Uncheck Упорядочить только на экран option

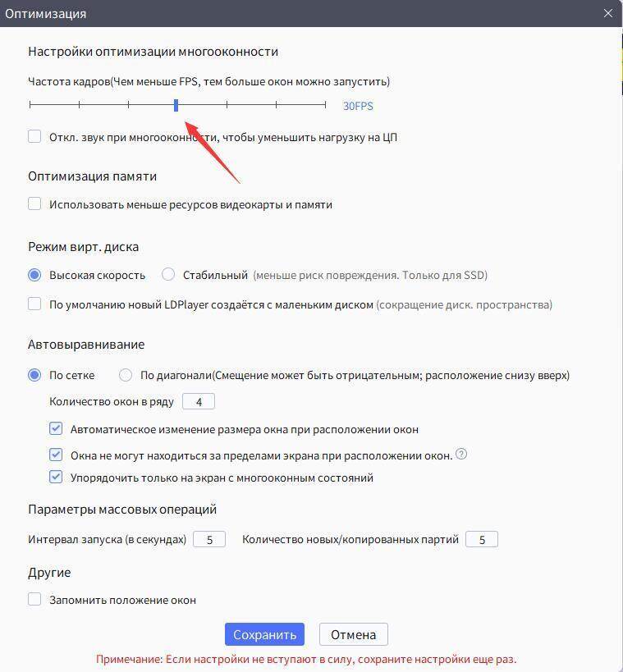[56, 477]
